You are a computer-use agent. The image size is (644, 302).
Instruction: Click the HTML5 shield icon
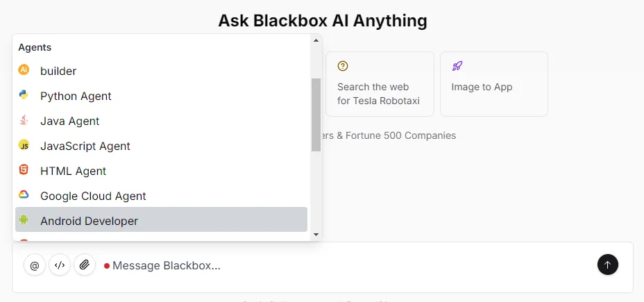pyautogui.click(x=24, y=169)
